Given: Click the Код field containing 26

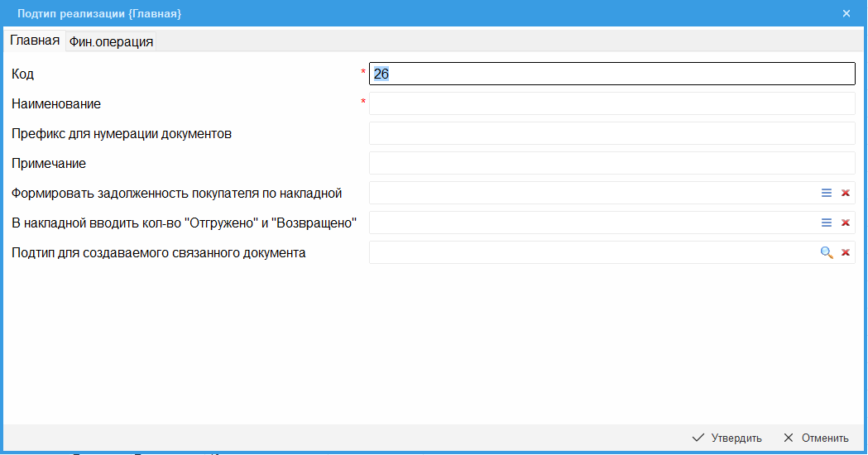Looking at the screenshot, I should pos(611,74).
